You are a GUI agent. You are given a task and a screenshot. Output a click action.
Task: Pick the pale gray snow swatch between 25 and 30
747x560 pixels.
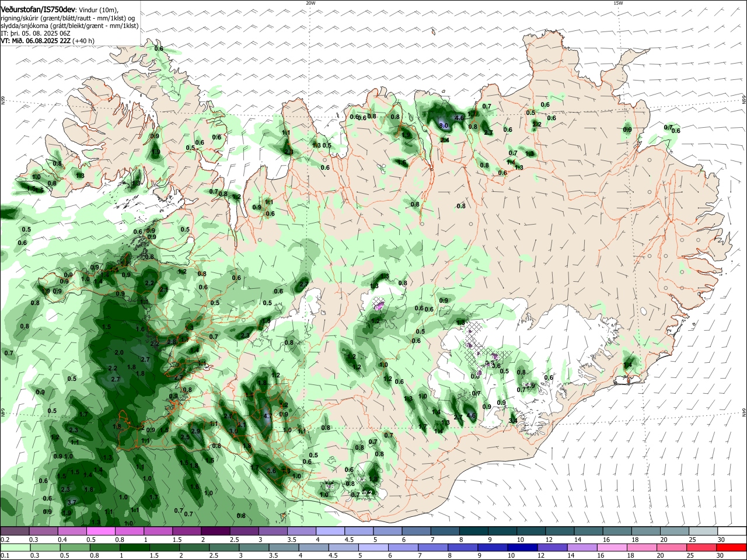point(703,531)
